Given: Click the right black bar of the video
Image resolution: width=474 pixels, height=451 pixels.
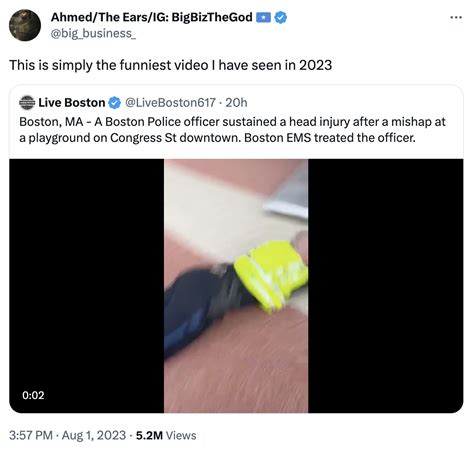Looking at the screenshot, I should click(386, 286).
